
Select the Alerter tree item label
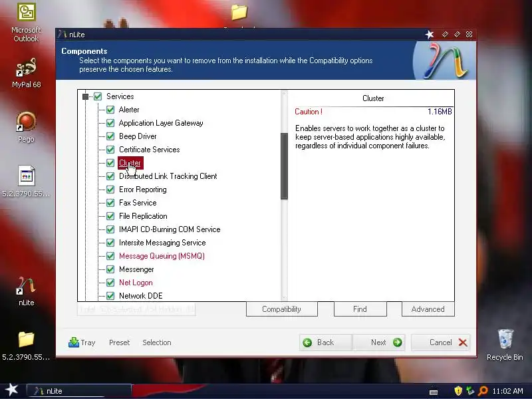[x=129, y=110]
